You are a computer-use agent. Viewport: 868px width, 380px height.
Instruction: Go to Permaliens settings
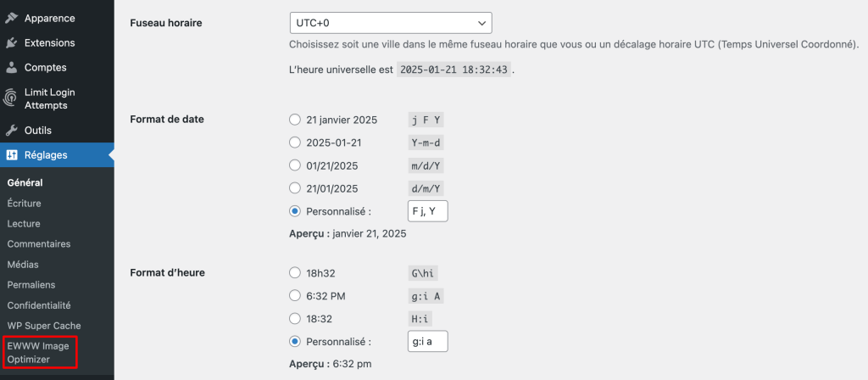pos(31,285)
